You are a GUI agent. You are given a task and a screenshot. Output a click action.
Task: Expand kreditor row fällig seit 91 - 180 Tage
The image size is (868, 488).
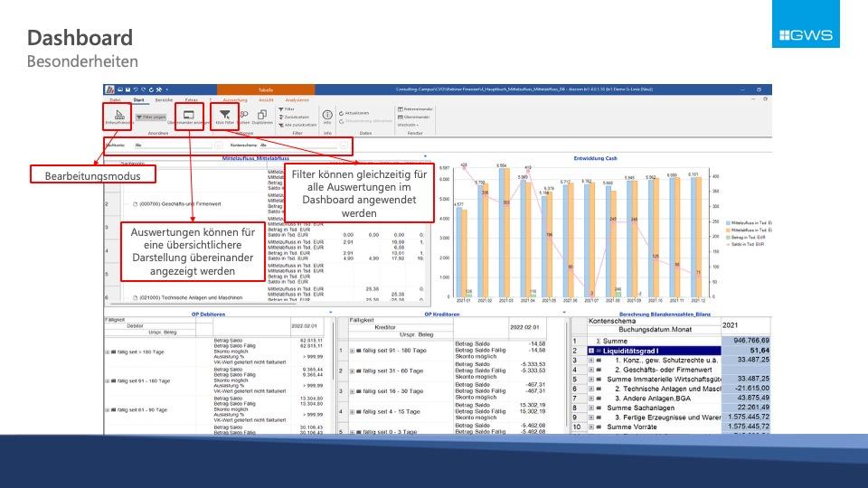[352, 351]
